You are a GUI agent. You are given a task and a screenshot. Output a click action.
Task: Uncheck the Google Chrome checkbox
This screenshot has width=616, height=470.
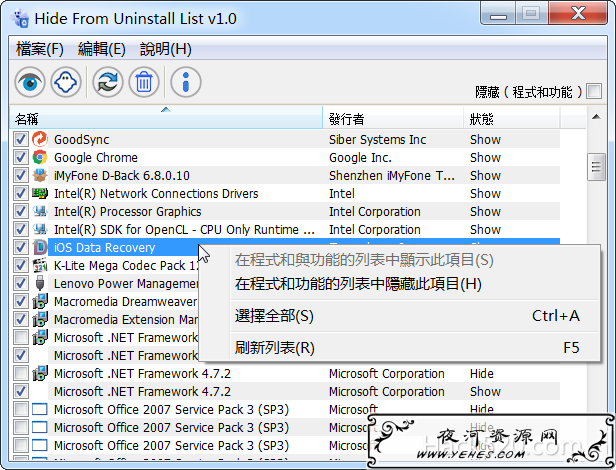click(20, 157)
